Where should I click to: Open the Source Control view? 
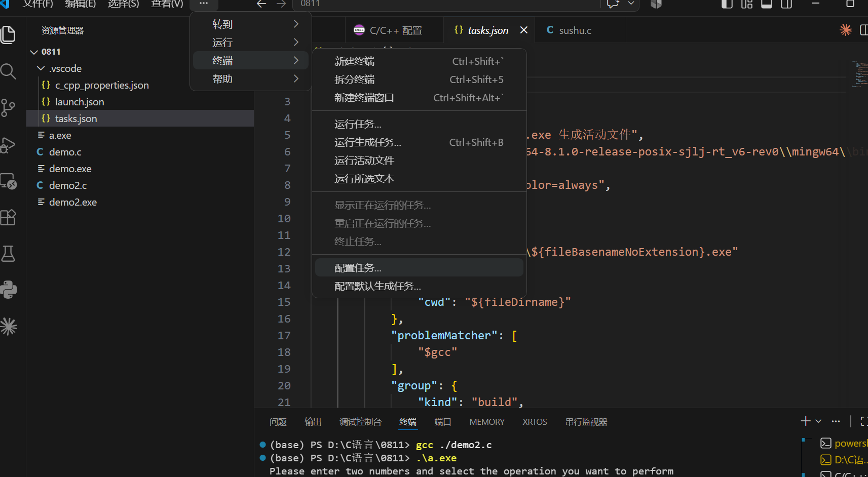(8, 107)
